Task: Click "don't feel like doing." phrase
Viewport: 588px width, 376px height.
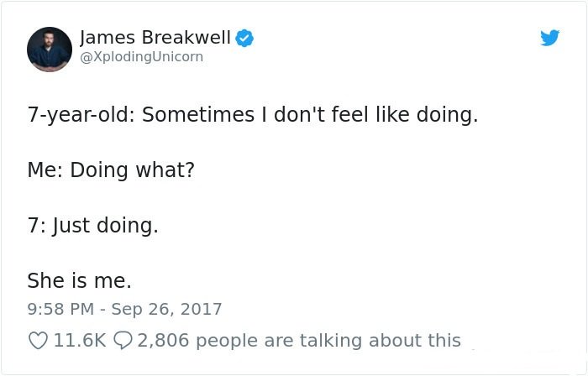Action: coord(376,115)
